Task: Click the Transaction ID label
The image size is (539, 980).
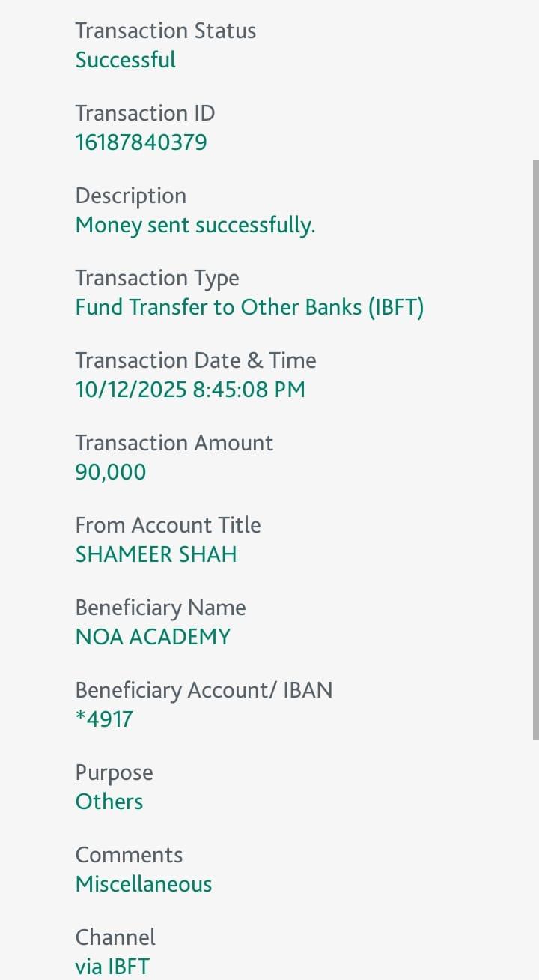Action: pos(144,113)
